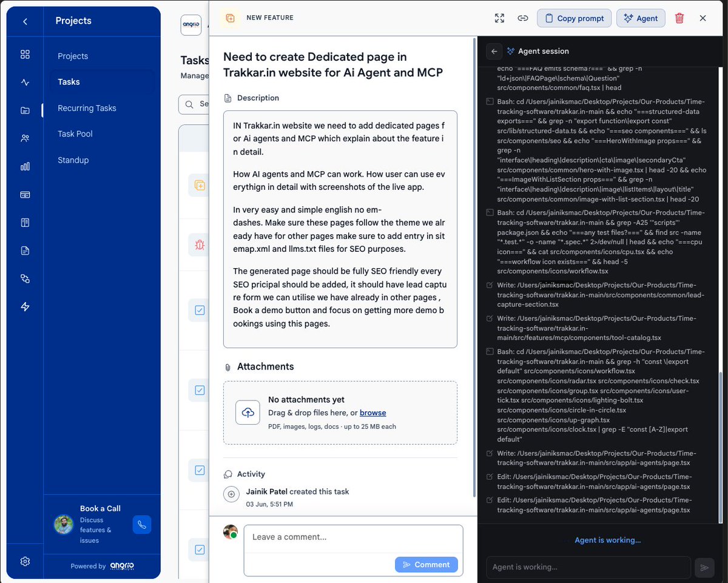
Task: Click the lightning bolt icon in the sidebar
Action: [x=25, y=306]
